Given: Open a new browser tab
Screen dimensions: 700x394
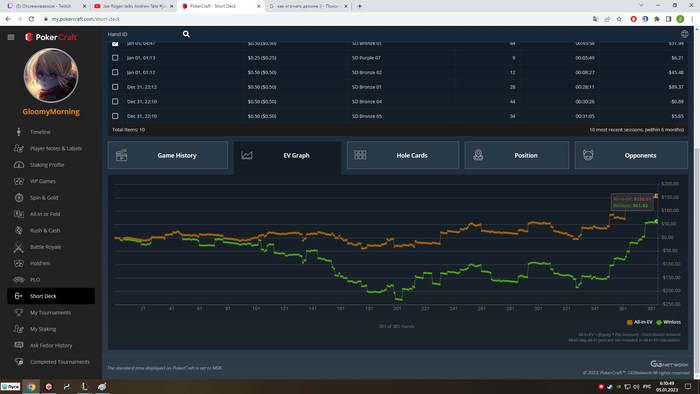Looking at the screenshot, I should point(359,6).
